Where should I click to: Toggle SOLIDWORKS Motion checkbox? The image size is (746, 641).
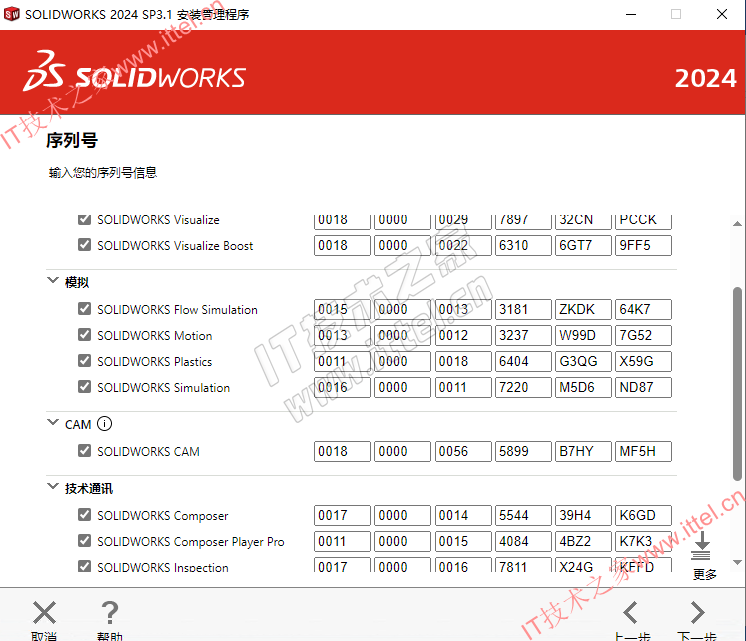pyautogui.click(x=85, y=335)
